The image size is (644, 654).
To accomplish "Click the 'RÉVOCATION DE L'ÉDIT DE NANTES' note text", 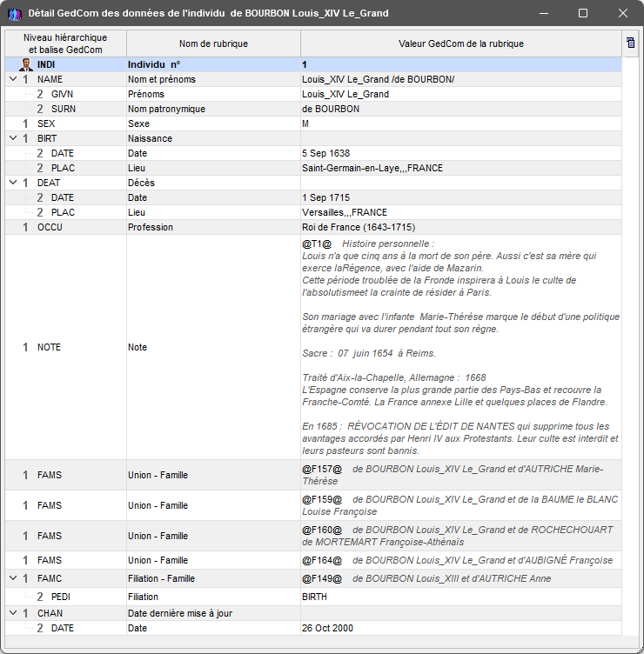I will pyautogui.click(x=431, y=426).
